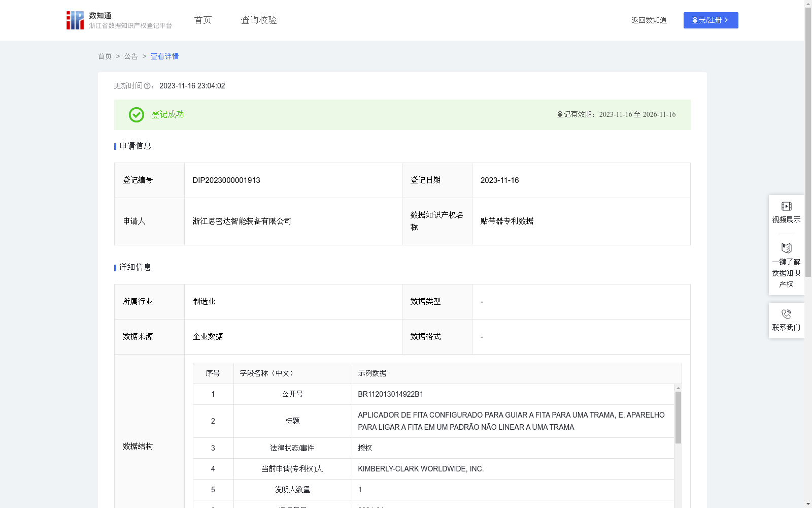The width and height of the screenshot is (812, 508).
Task: Select registration number DIP2023000001913
Action: pyautogui.click(x=226, y=180)
